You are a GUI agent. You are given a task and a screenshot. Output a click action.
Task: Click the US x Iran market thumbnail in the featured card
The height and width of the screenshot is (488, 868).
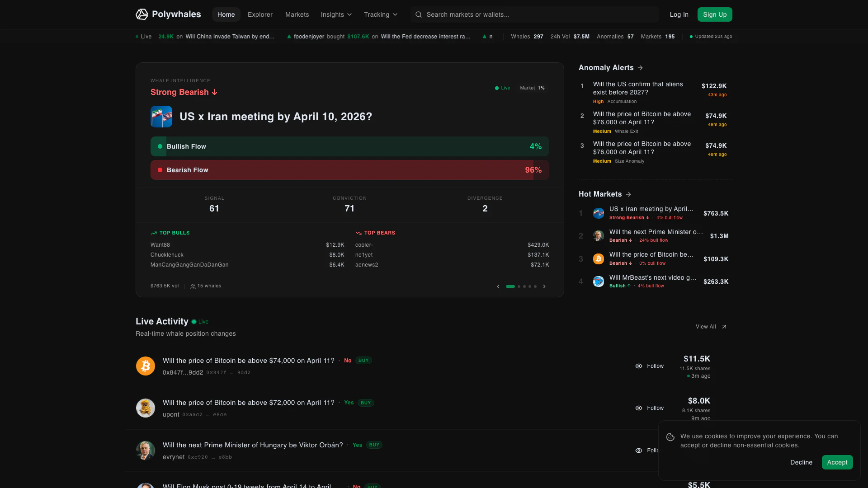pyautogui.click(x=161, y=117)
